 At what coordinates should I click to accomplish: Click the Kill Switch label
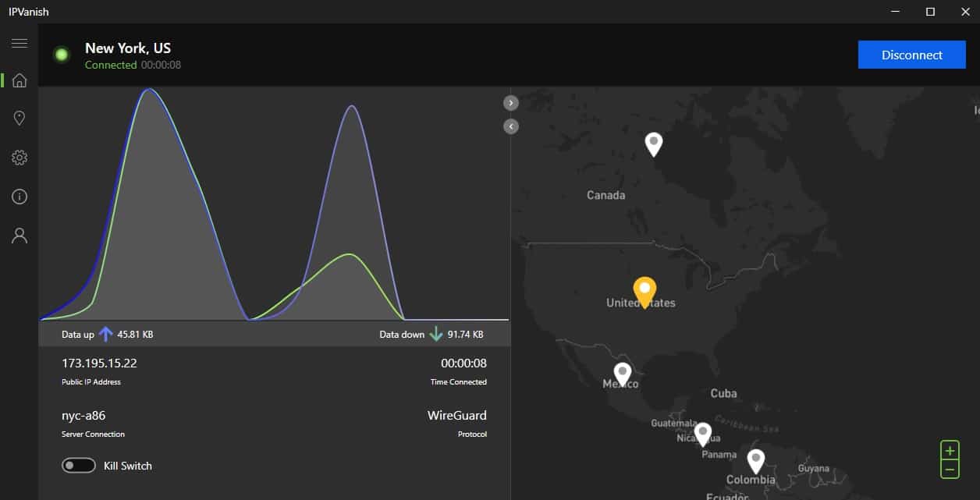pos(128,466)
